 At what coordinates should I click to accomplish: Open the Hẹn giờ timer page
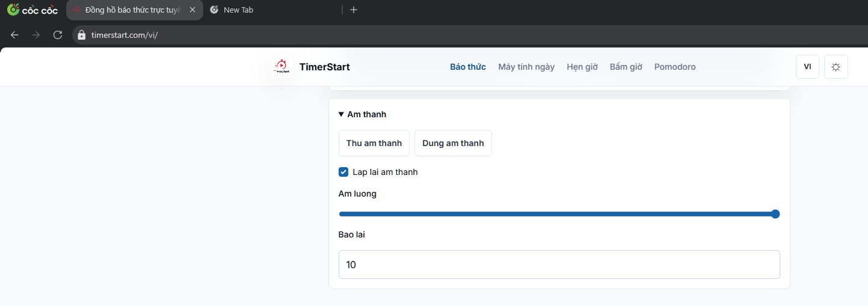click(x=582, y=67)
